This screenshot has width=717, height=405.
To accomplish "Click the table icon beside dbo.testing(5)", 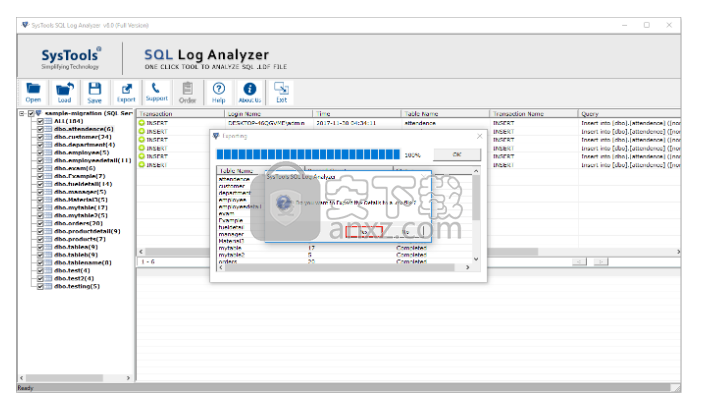I will (x=48, y=286).
